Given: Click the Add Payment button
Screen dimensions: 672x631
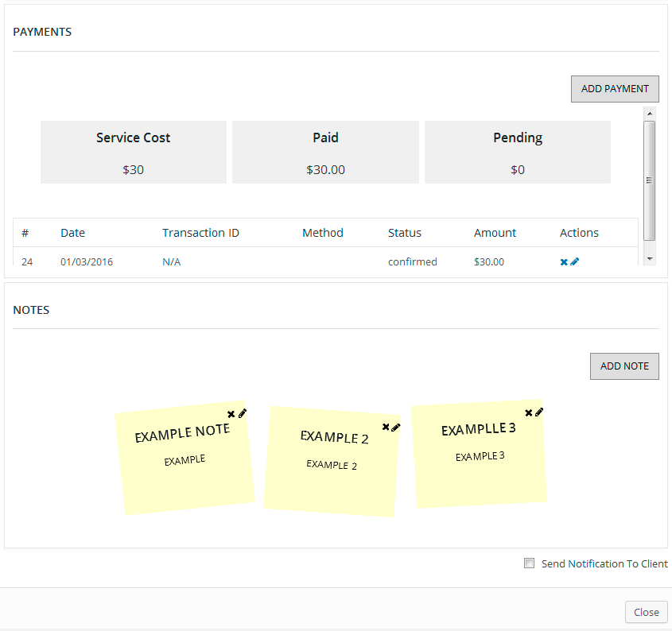Looking at the screenshot, I should [x=615, y=89].
